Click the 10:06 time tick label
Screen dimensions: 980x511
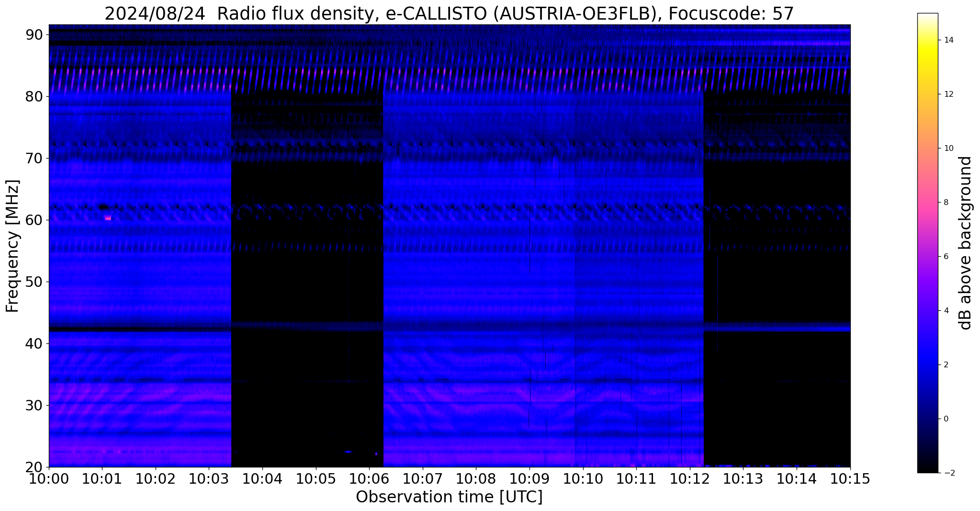pos(369,478)
